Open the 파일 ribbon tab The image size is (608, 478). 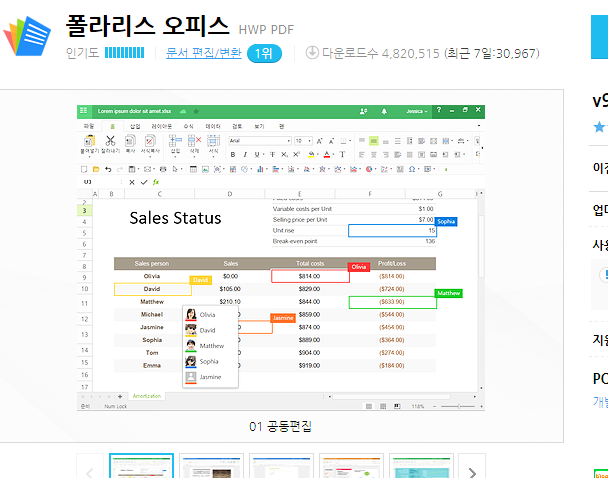tap(89, 126)
